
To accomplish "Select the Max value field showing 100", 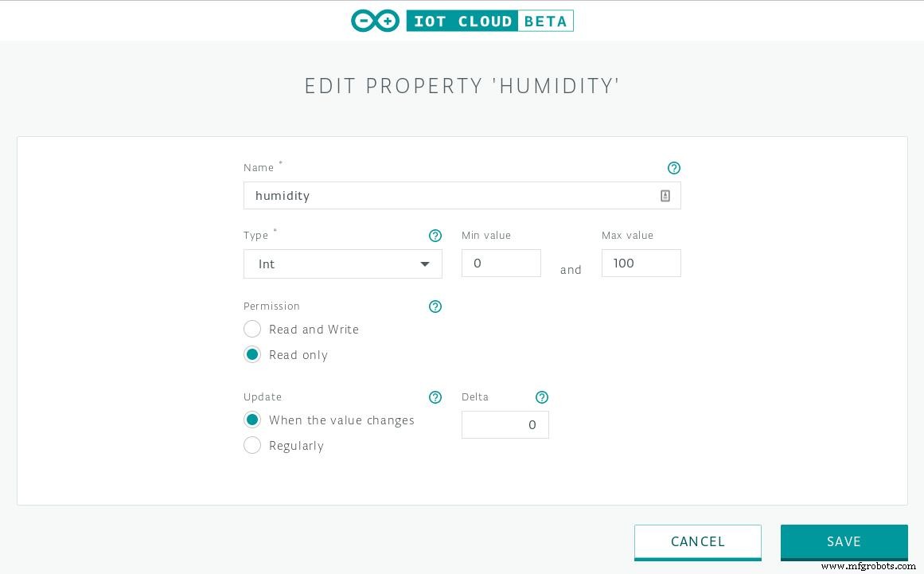I will (641, 263).
